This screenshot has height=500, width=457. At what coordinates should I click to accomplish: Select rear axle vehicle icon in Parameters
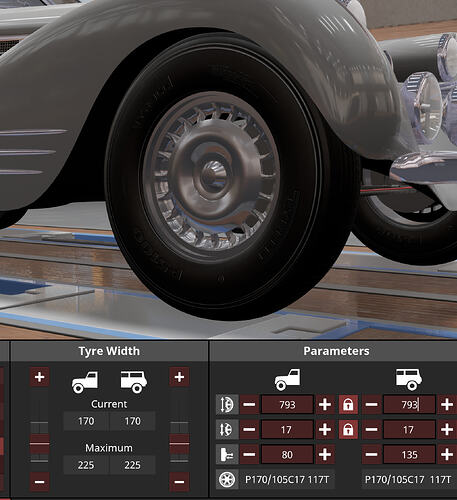click(x=409, y=380)
